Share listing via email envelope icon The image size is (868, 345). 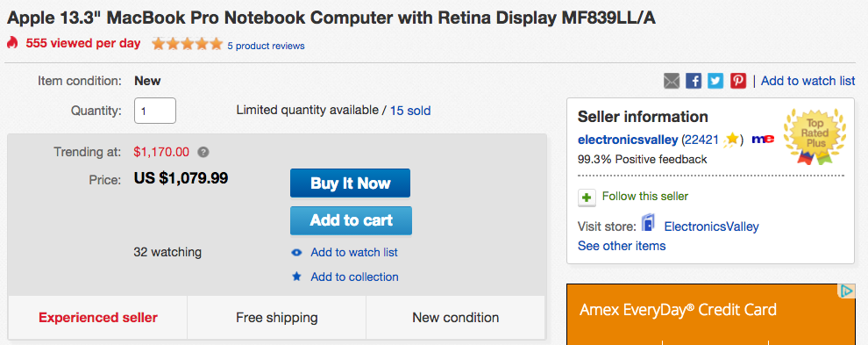click(x=672, y=81)
